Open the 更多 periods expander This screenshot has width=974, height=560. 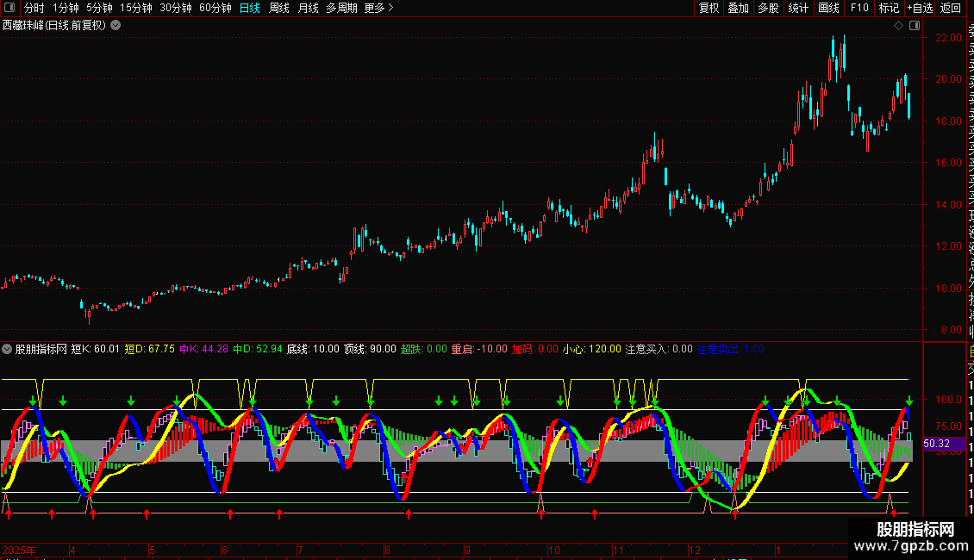click(x=378, y=8)
